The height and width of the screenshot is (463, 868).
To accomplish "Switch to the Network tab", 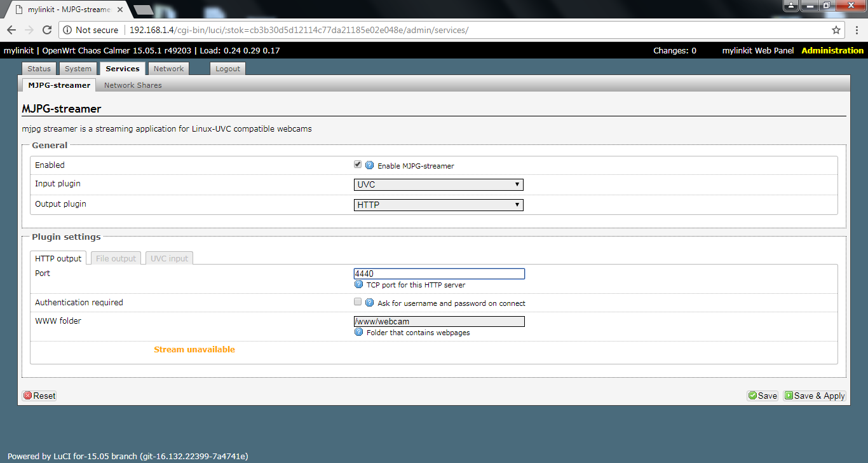I will coord(168,69).
